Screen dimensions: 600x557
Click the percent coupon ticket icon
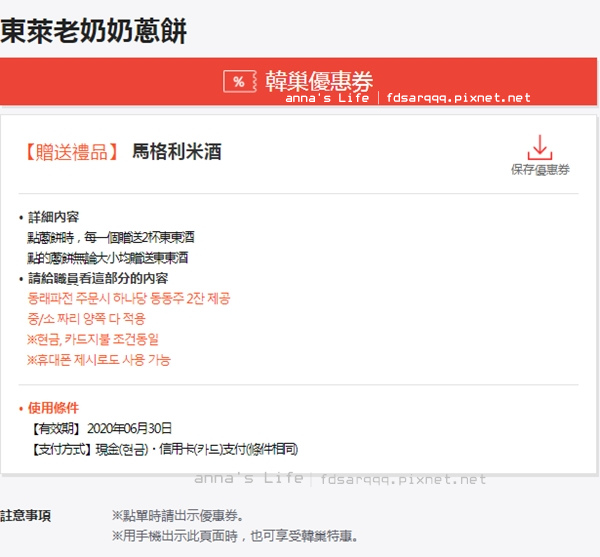(x=240, y=81)
